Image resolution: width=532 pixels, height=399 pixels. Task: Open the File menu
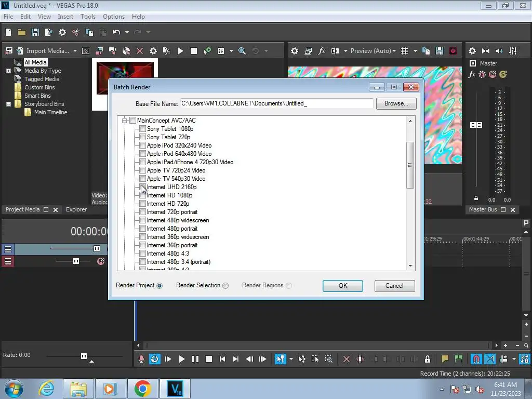(8, 17)
